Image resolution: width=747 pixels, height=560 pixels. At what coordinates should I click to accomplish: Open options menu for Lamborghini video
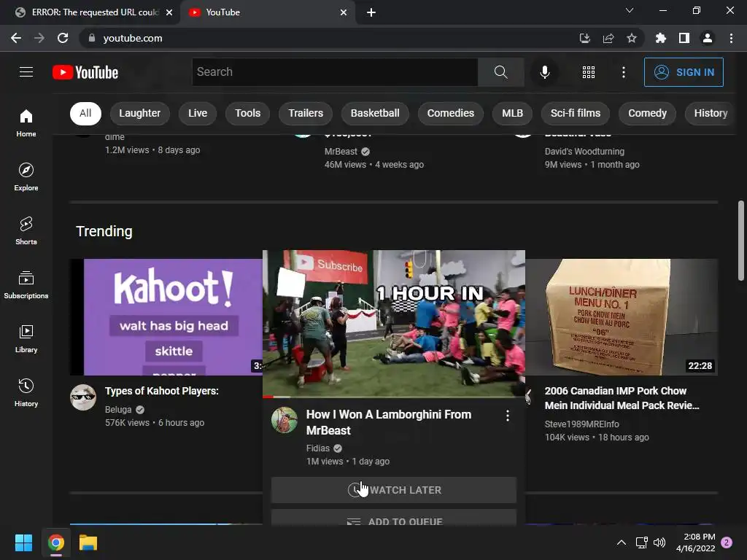click(508, 415)
